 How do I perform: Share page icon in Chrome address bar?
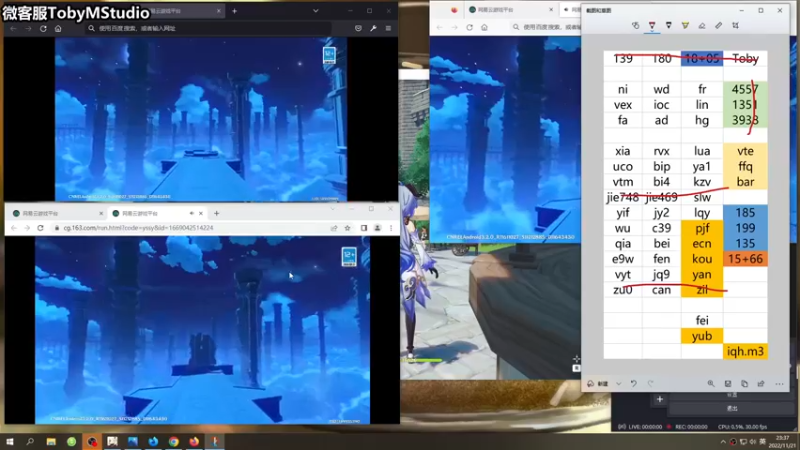(x=334, y=228)
